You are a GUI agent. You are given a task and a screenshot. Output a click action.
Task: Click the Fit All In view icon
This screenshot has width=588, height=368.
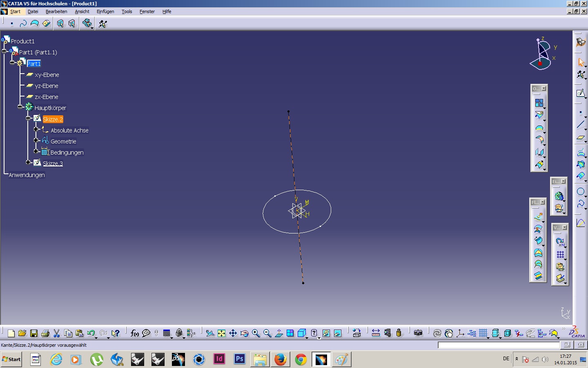pyautogui.click(x=221, y=333)
